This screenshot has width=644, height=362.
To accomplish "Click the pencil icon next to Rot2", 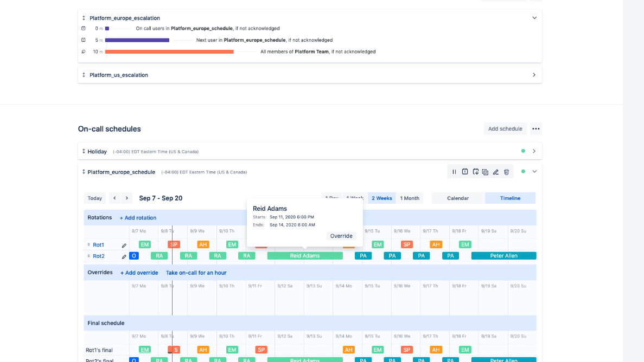I will (124, 256).
